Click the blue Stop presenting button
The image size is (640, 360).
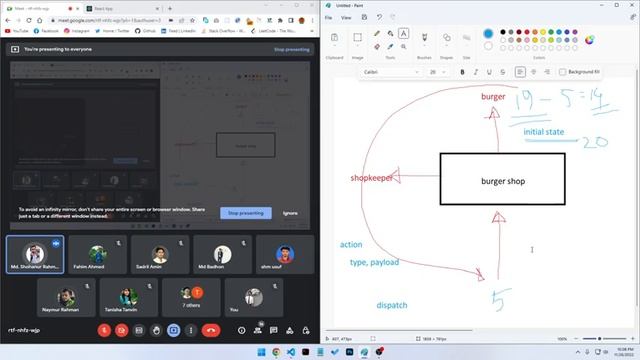tap(246, 213)
